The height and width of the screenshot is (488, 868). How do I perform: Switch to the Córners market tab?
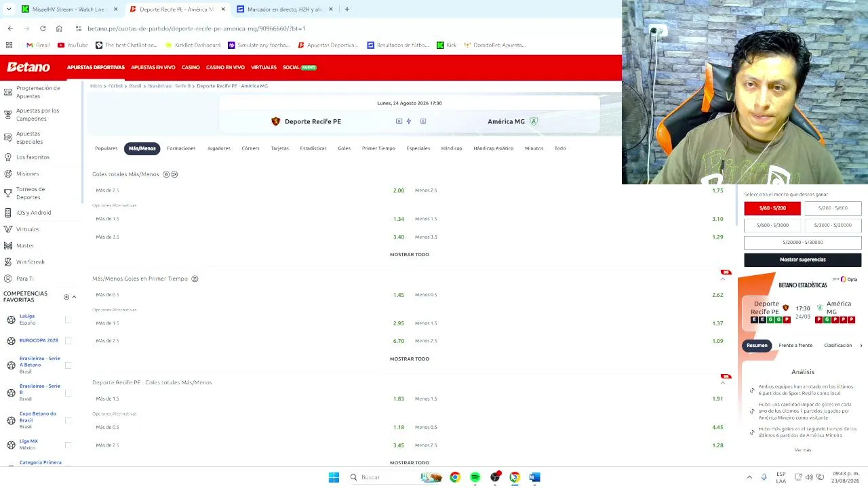[250, 148]
